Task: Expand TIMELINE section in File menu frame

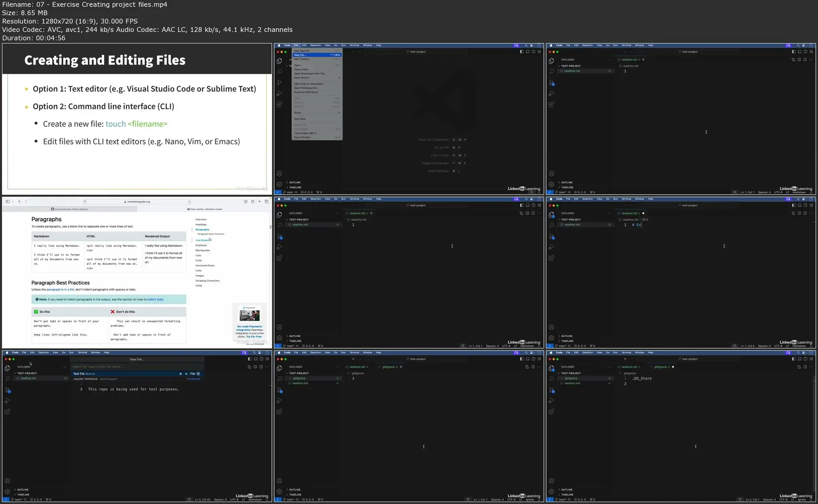Action: (x=294, y=187)
